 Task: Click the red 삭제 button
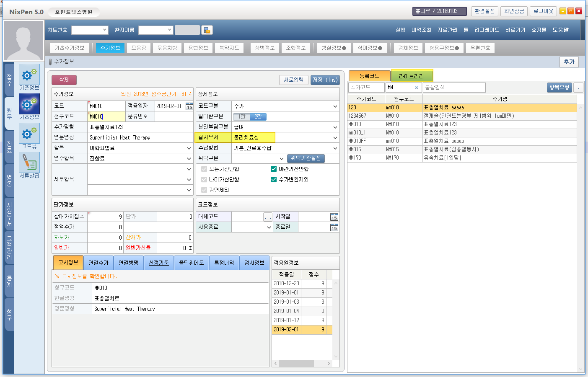(x=64, y=80)
